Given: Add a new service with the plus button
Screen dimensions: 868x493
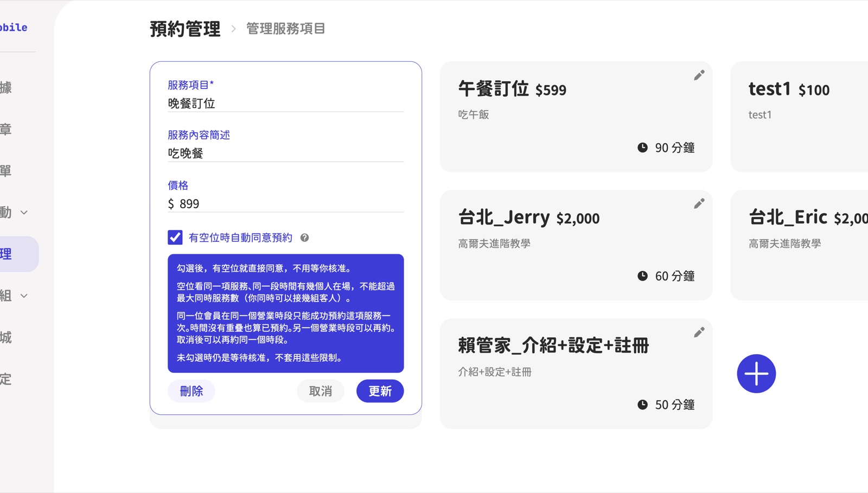Looking at the screenshot, I should [x=756, y=374].
